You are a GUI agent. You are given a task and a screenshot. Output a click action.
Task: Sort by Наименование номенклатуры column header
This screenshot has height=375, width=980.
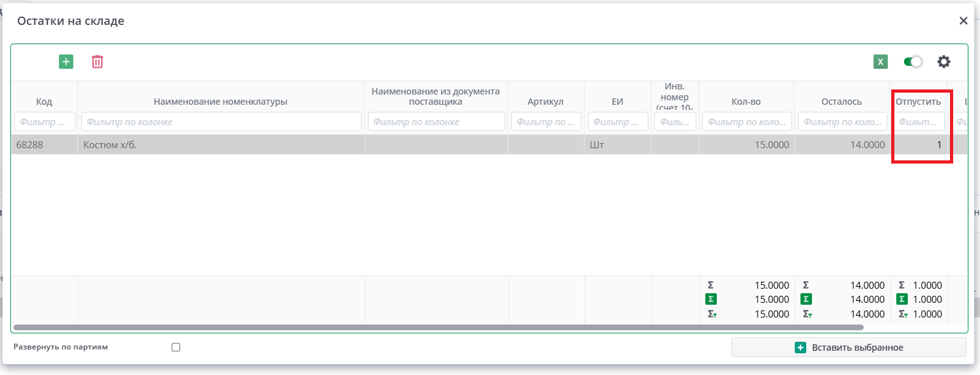220,102
